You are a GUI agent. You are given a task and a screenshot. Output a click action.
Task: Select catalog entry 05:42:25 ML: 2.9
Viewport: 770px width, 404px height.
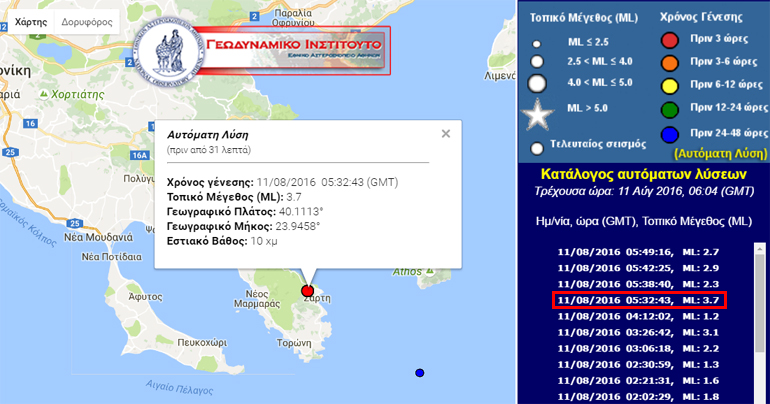click(x=638, y=268)
